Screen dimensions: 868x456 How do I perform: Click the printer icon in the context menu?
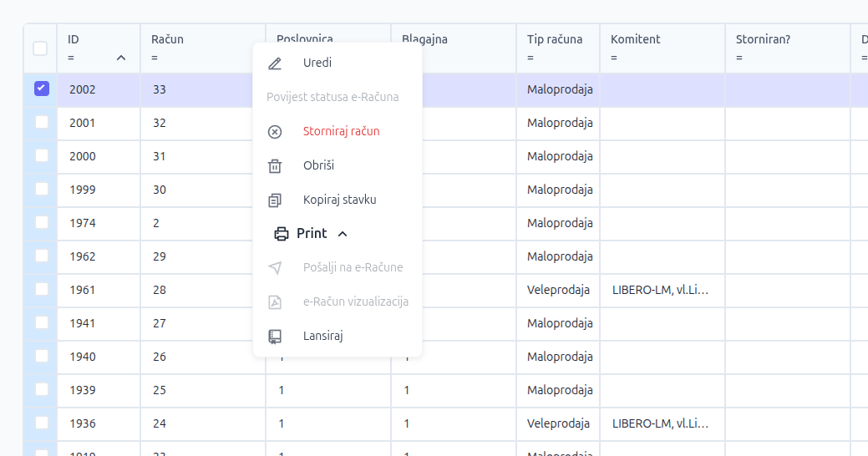click(x=282, y=234)
